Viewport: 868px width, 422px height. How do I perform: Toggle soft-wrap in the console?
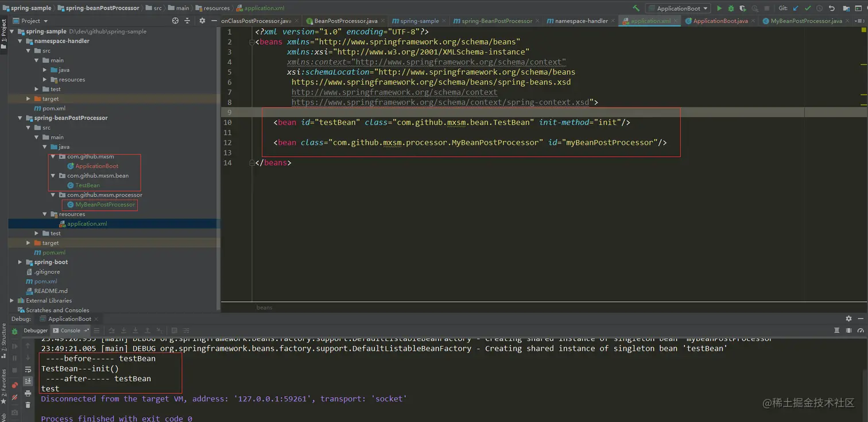(28, 370)
